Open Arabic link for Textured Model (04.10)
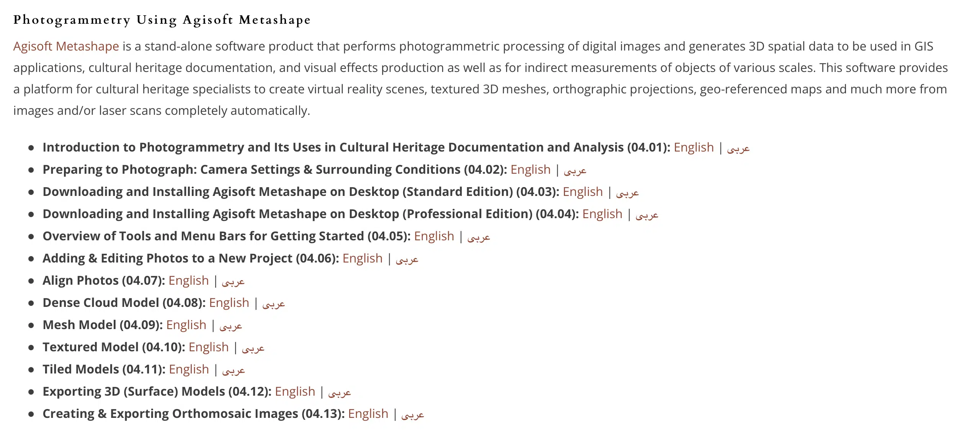980x437 pixels. (253, 348)
